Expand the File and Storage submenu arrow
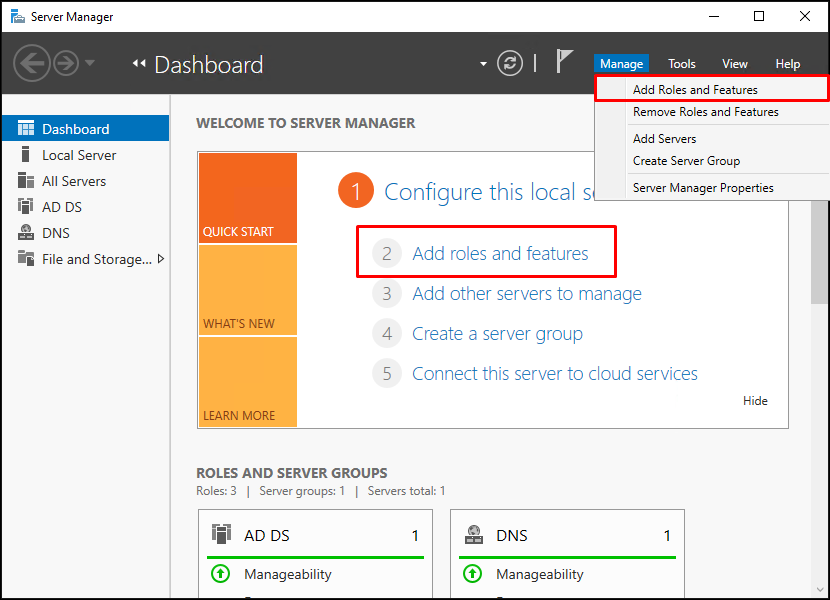Viewport: 830px width, 600px height. coord(161,259)
